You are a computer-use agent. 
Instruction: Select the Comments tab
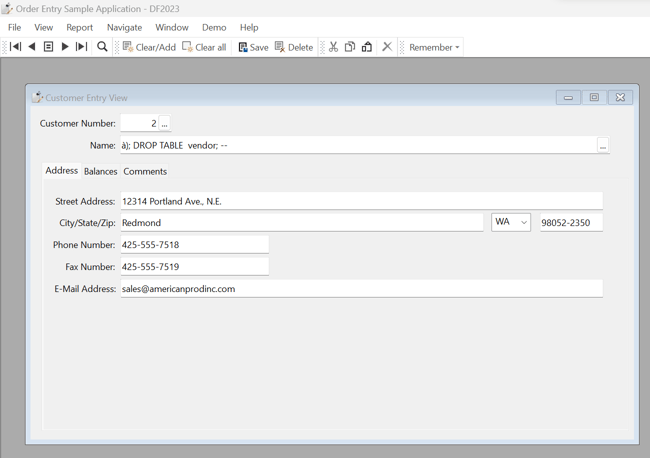pyautogui.click(x=145, y=172)
